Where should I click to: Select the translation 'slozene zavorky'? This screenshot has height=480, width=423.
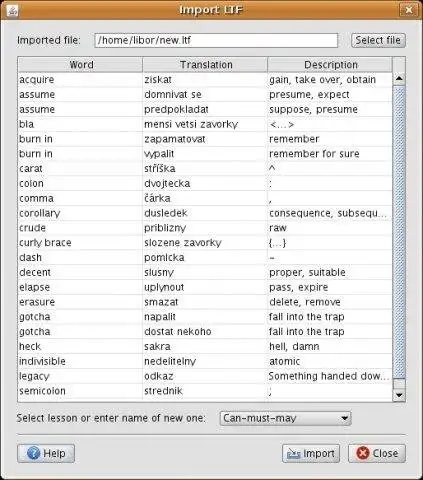point(205,243)
